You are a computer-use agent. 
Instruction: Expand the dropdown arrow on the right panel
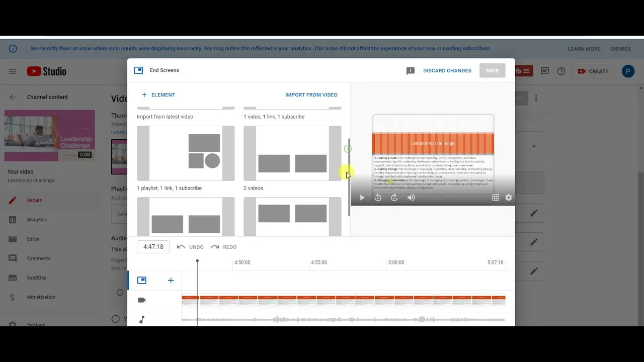[534, 146]
